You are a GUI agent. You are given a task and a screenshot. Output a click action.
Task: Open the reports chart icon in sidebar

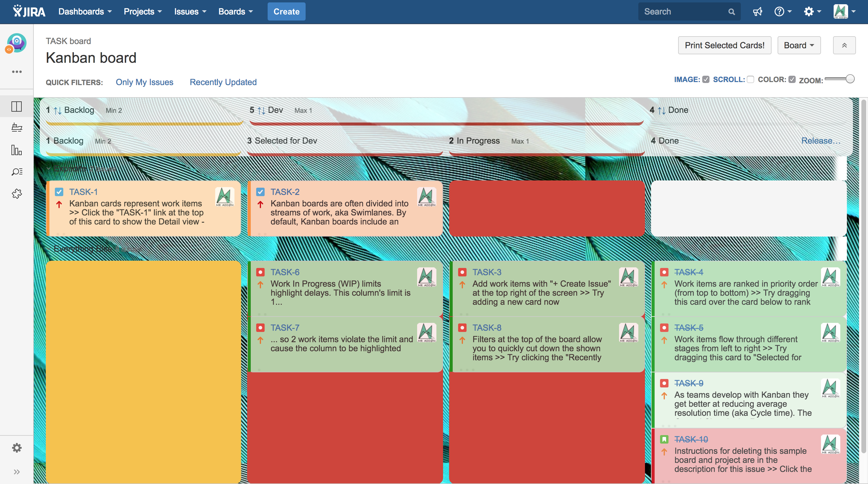pyautogui.click(x=17, y=150)
